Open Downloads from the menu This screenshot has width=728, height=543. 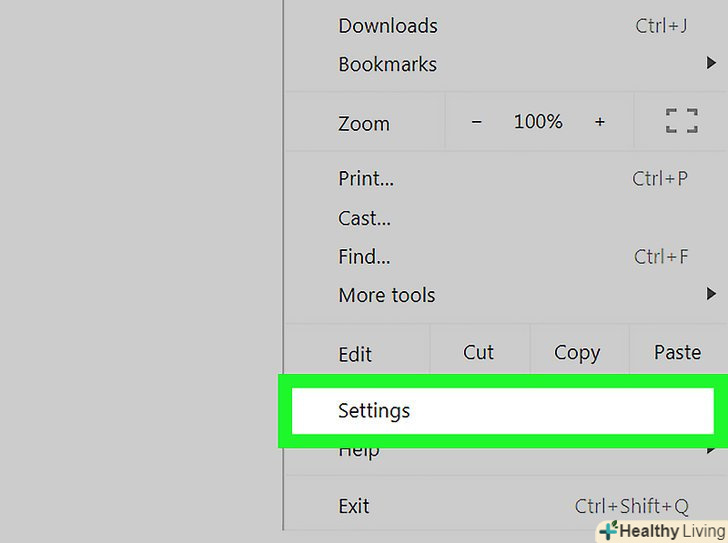click(387, 26)
